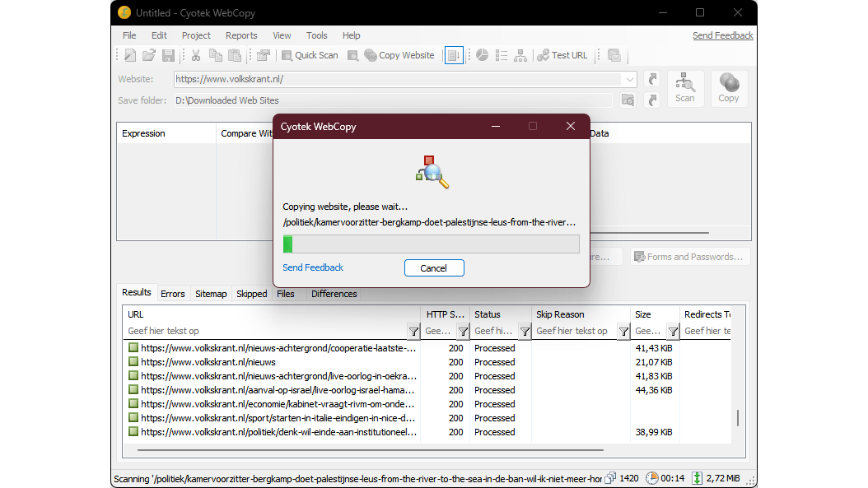The image size is (868, 488).
Task: Click Send Feedback link in progress dialog
Action: click(313, 267)
